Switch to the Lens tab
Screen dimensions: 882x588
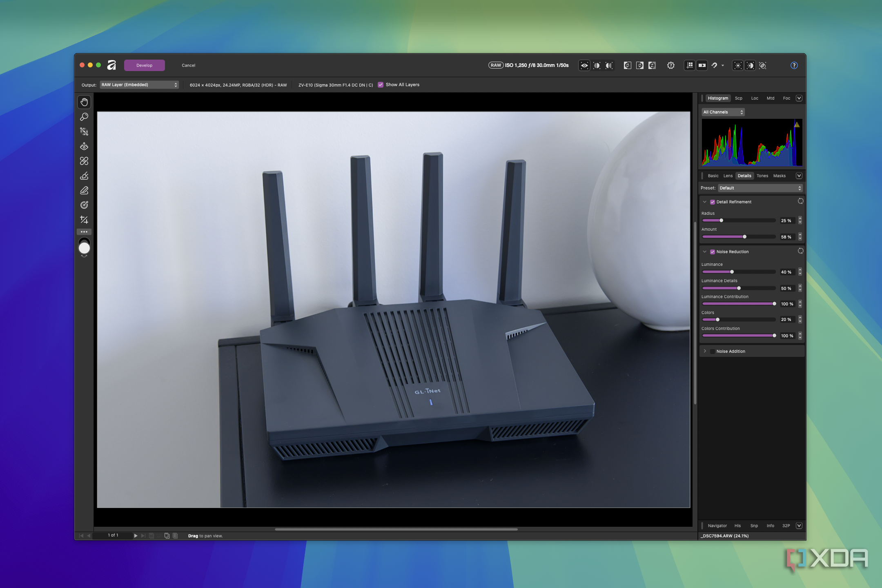pyautogui.click(x=728, y=176)
